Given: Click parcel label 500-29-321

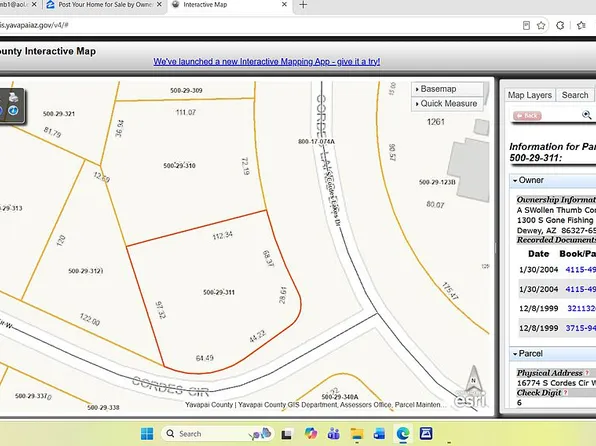Looking at the screenshot, I should tap(59, 114).
